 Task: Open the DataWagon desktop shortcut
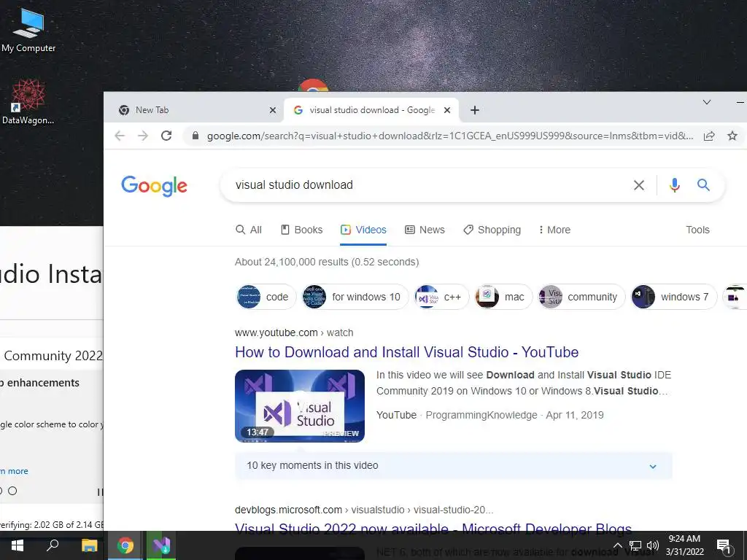click(x=28, y=102)
